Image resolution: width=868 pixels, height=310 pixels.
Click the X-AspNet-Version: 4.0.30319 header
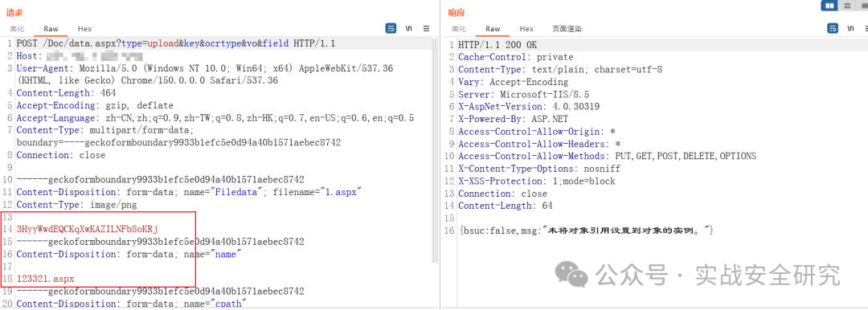[x=529, y=107]
